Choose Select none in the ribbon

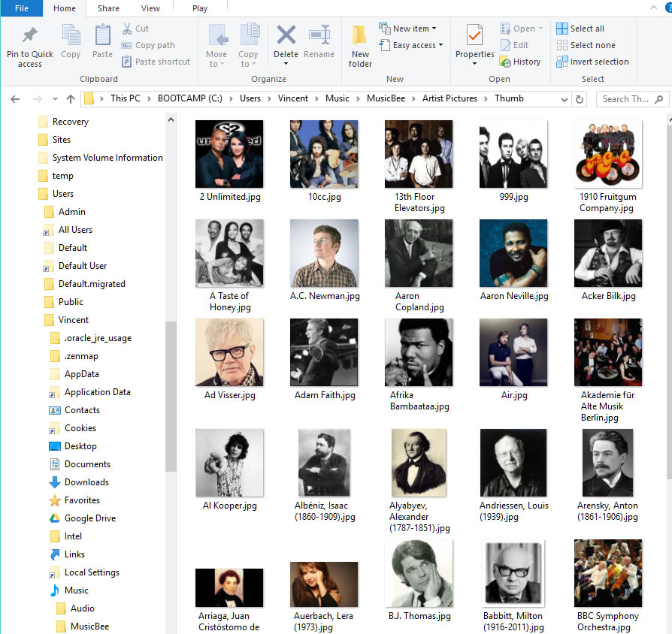coord(586,45)
